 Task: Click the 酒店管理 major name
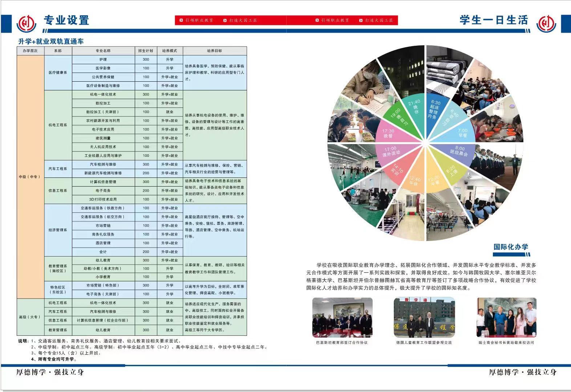pyautogui.click(x=103, y=243)
